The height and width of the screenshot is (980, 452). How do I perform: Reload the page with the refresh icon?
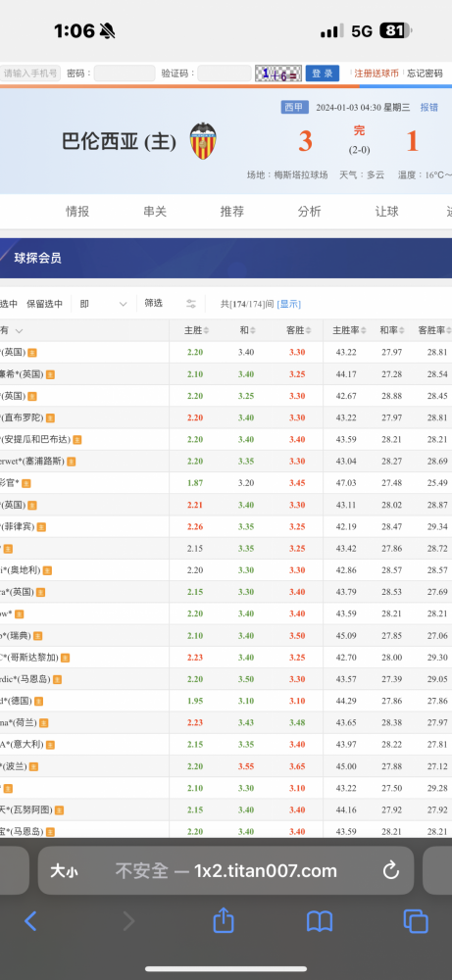pyautogui.click(x=391, y=870)
